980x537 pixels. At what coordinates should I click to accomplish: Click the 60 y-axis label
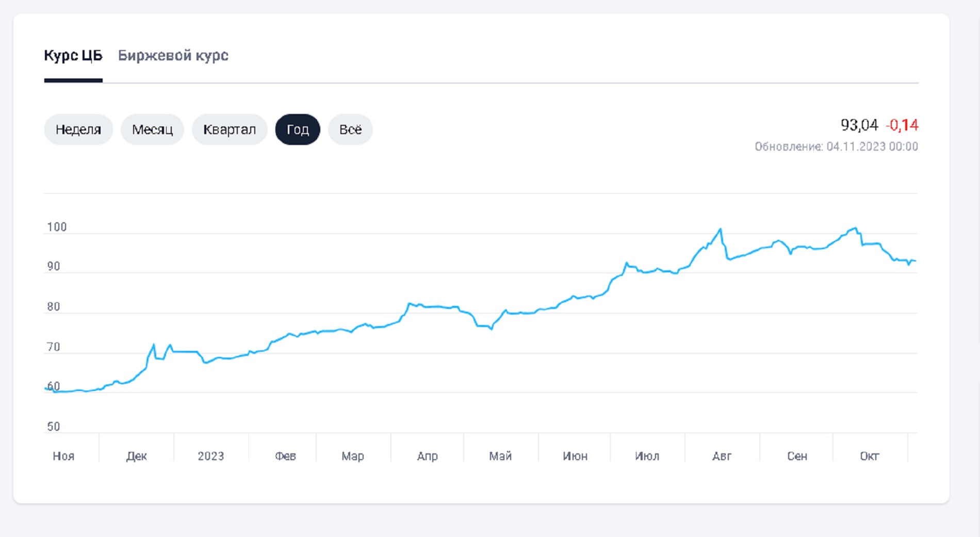pos(54,386)
